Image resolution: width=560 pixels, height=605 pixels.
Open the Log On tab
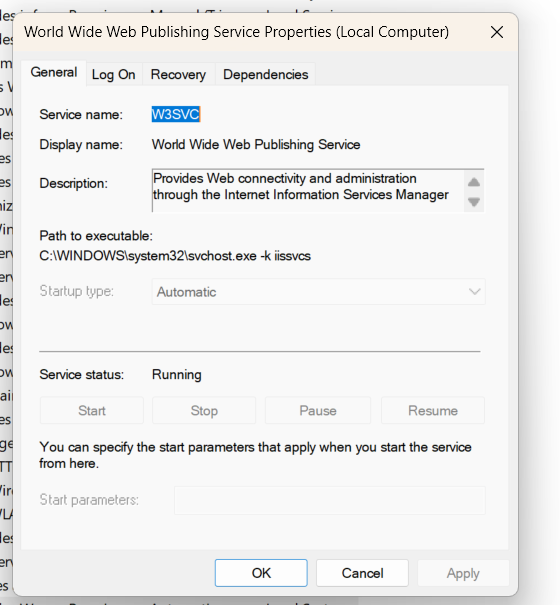113,74
